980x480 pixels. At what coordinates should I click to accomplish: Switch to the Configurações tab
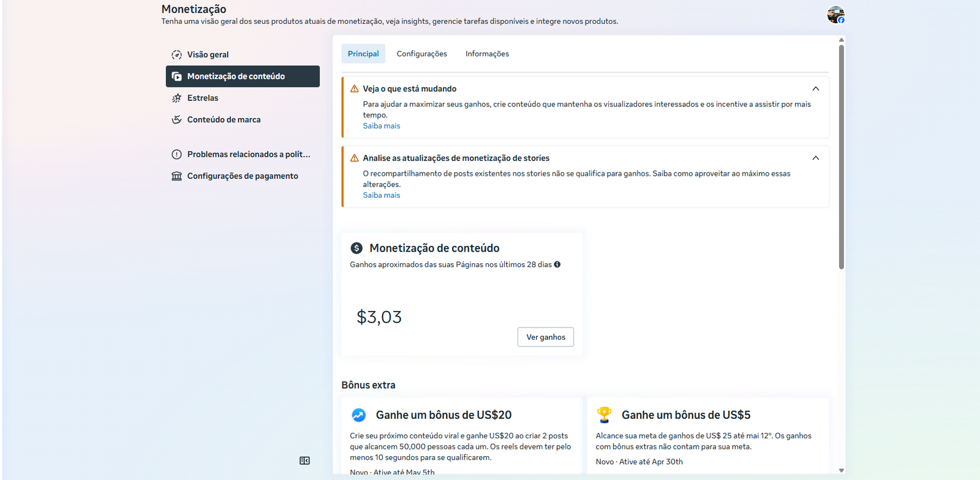click(x=421, y=54)
